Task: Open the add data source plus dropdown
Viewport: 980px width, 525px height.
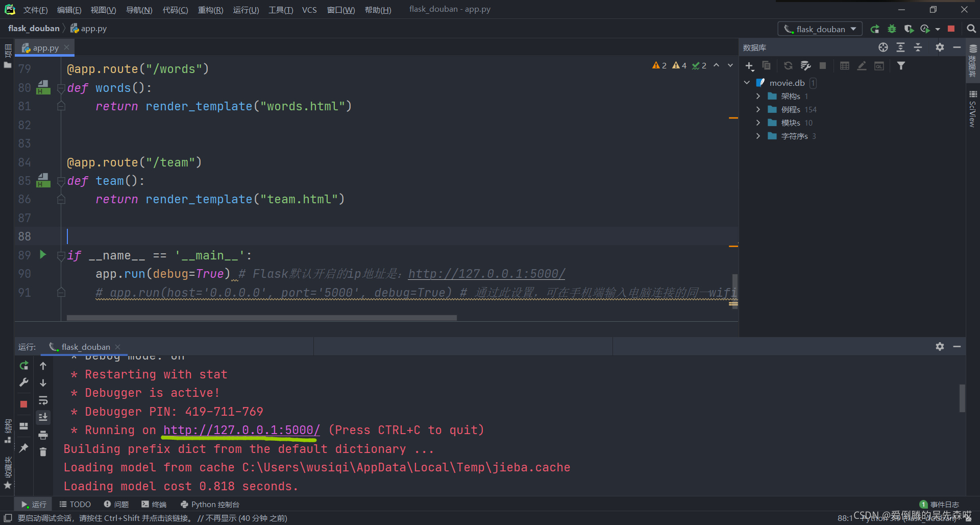Action: point(749,66)
